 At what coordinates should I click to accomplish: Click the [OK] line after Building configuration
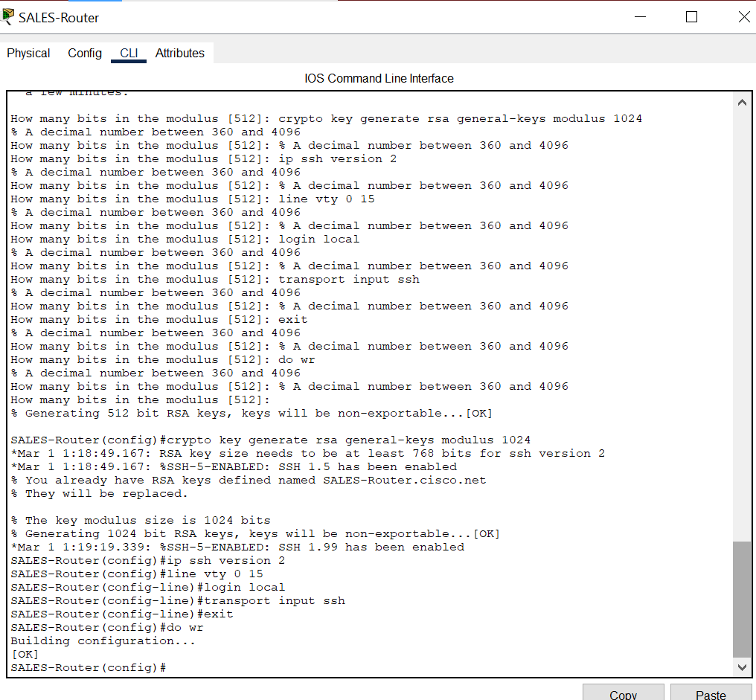[x=25, y=655]
